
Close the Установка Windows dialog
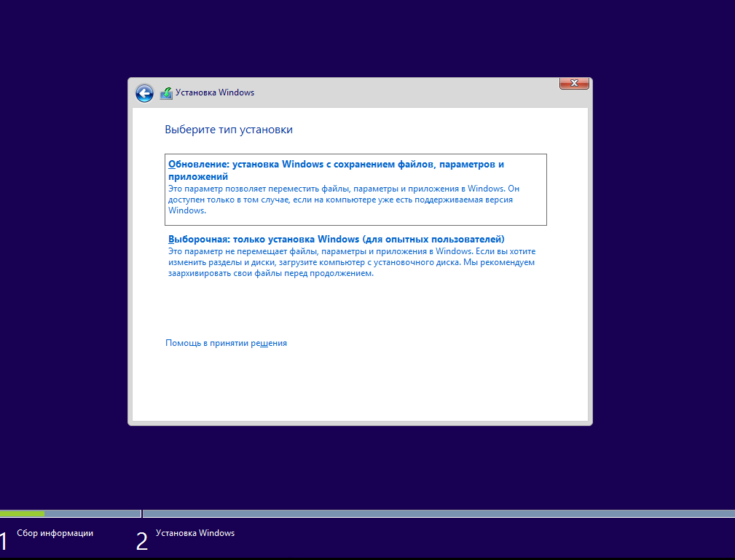(x=573, y=84)
